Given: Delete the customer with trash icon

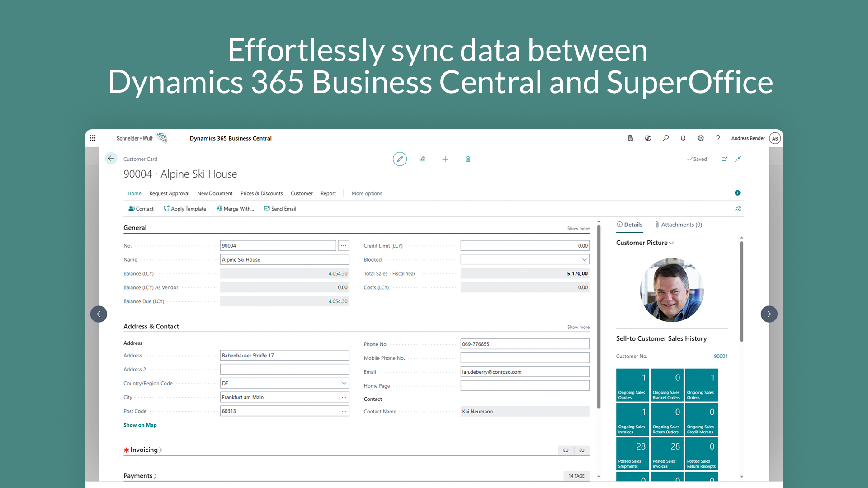Looking at the screenshot, I should (x=468, y=159).
